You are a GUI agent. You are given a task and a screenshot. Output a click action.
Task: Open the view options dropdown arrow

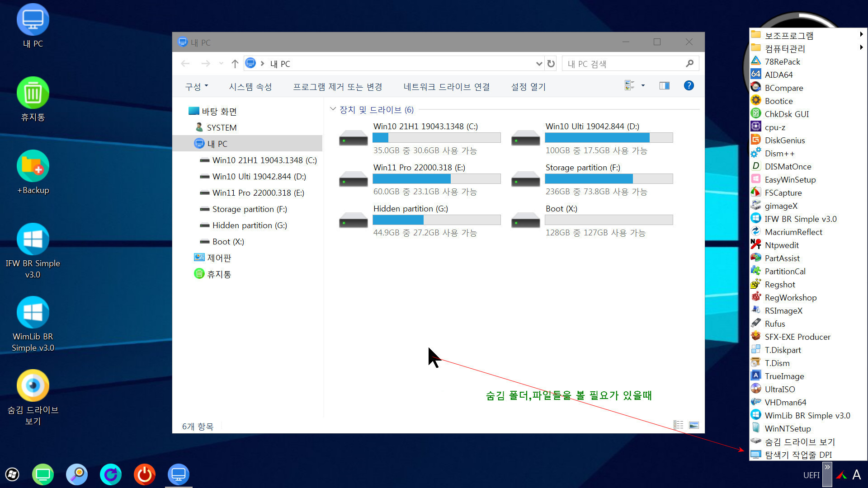(643, 85)
